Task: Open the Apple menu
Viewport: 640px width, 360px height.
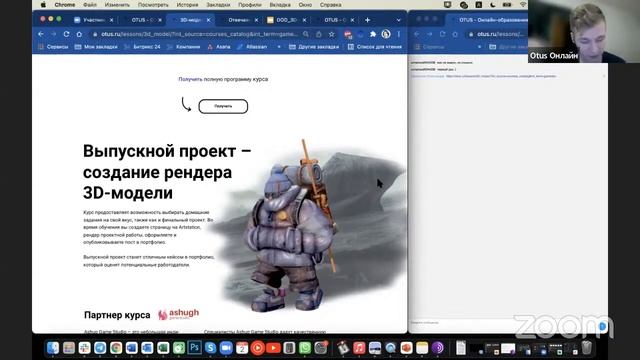Action: pyautogui.click(x=43, y=5)
